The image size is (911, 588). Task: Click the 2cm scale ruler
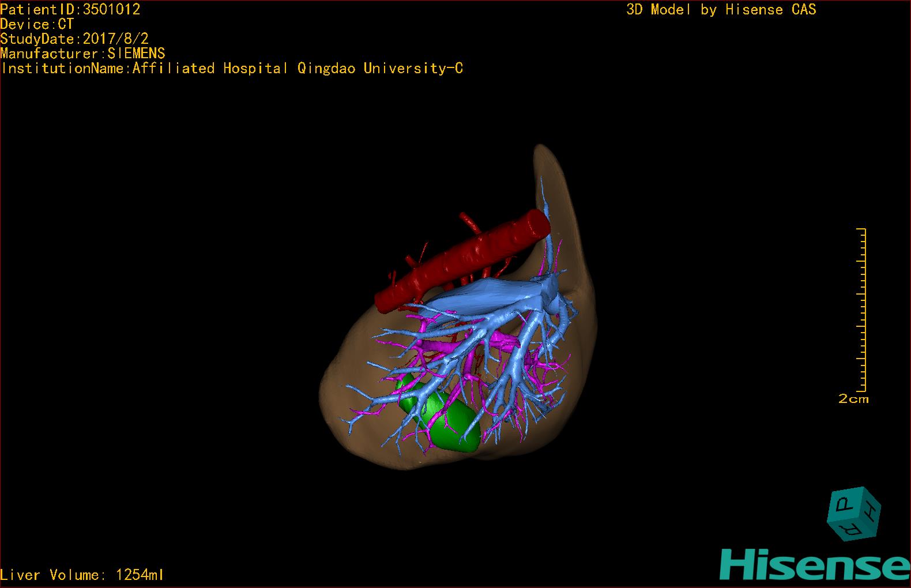tap(861, 310)
